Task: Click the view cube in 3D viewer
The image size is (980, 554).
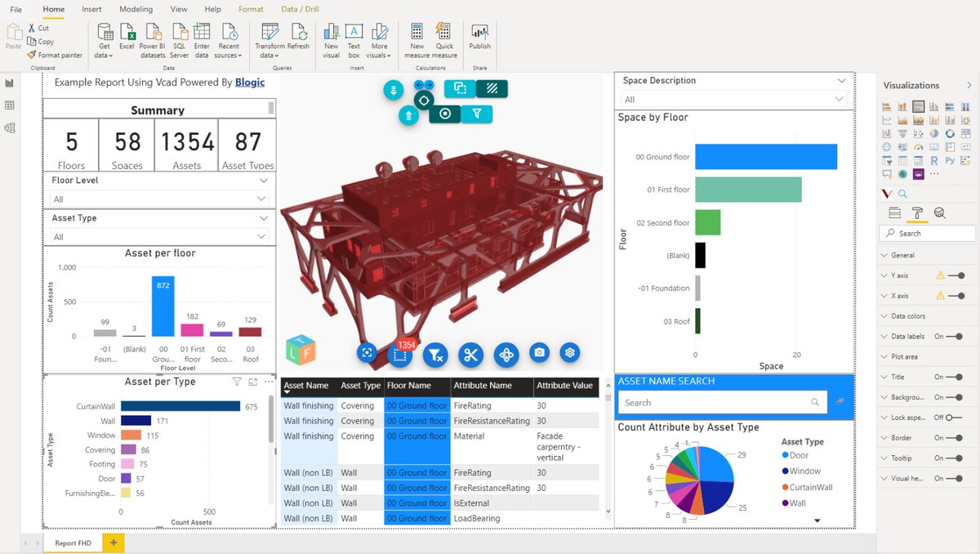Action: 299,350
